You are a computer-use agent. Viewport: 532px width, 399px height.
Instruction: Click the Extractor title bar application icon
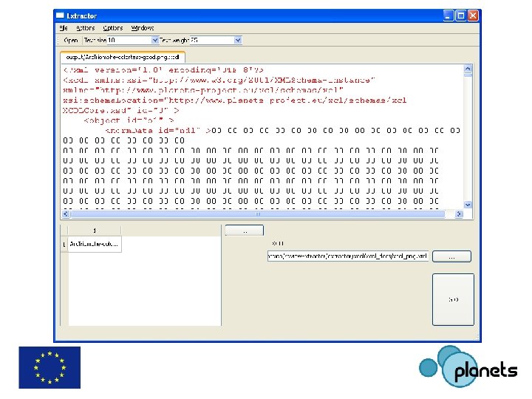point(60,16)
